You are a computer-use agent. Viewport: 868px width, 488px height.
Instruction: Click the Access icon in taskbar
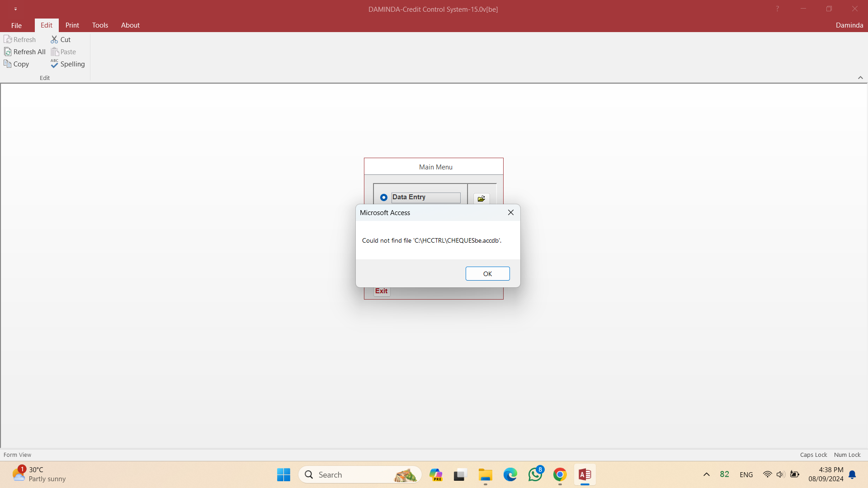click(x=585, y=475)
